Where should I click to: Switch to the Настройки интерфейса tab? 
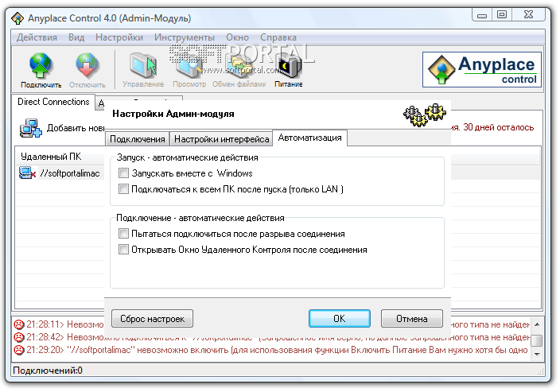click(x=221, y=139)
